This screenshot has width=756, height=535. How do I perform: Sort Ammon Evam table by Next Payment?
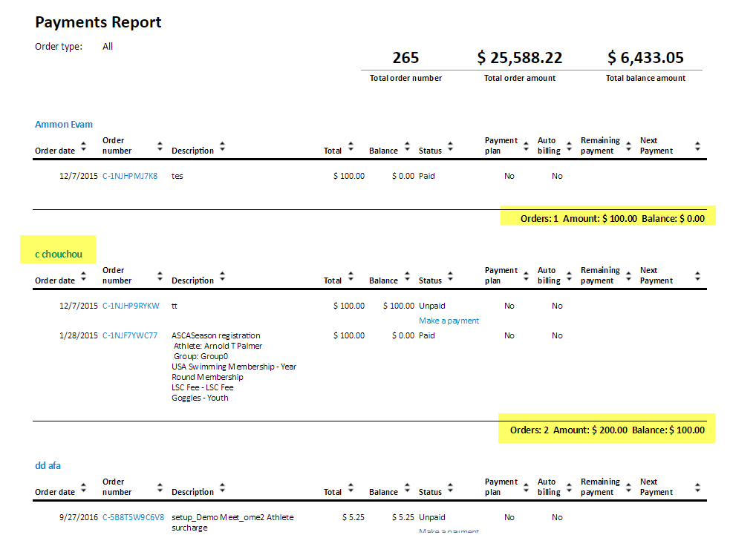click(x=697, y=146)
